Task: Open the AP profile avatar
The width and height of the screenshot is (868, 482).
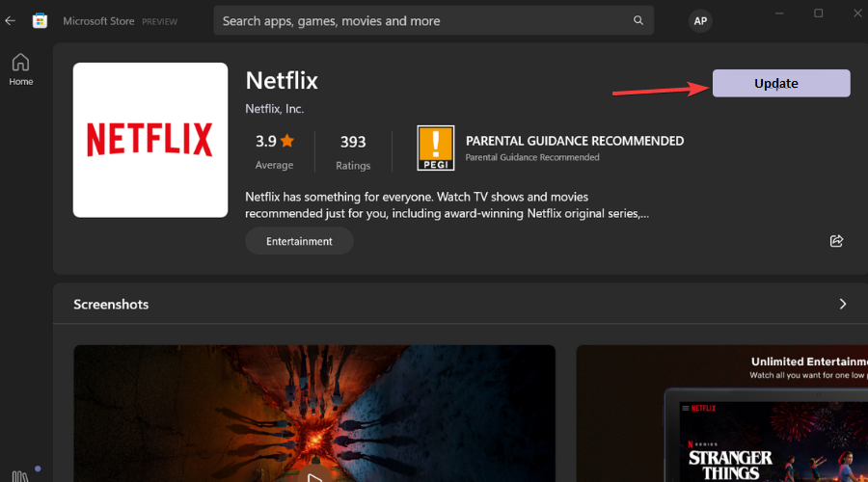Action: click(x=700, y=21)
